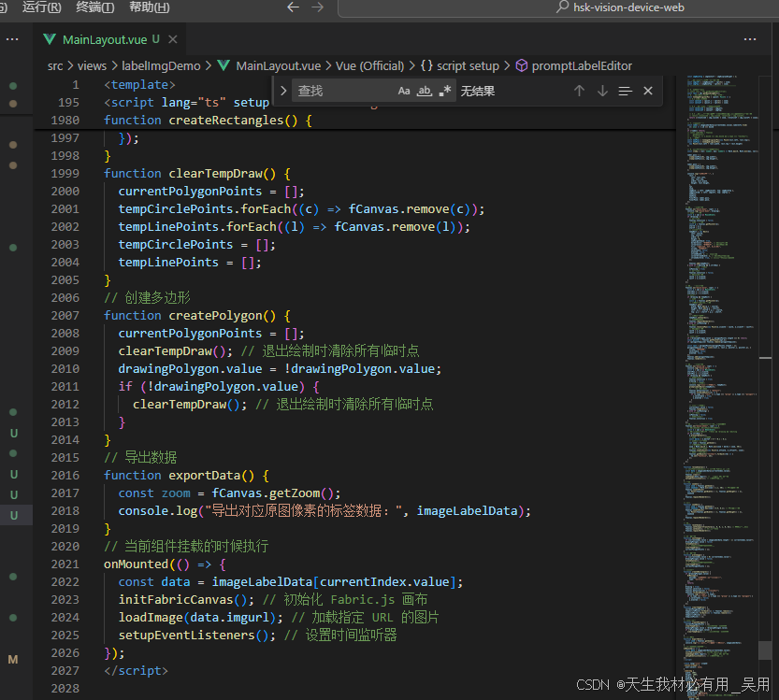
Task: Click function name createPolygon on line 2007
Action: [x=215, y=316]
